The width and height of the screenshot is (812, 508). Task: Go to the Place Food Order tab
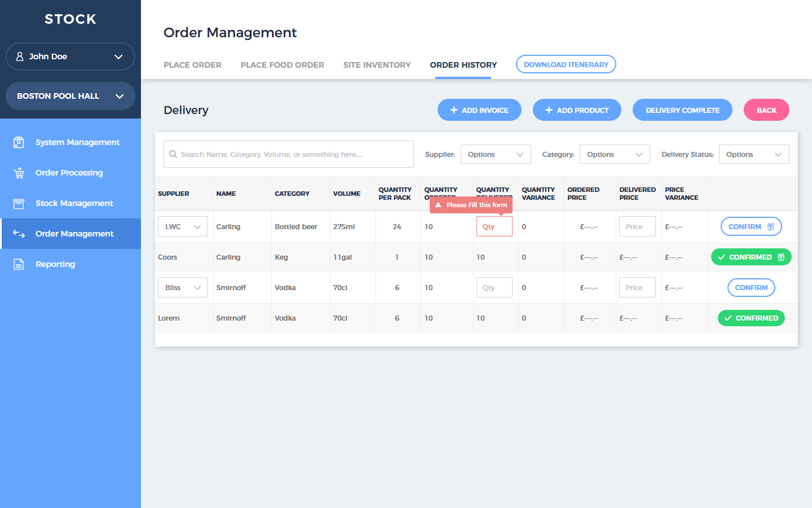[x=282, y=65]
